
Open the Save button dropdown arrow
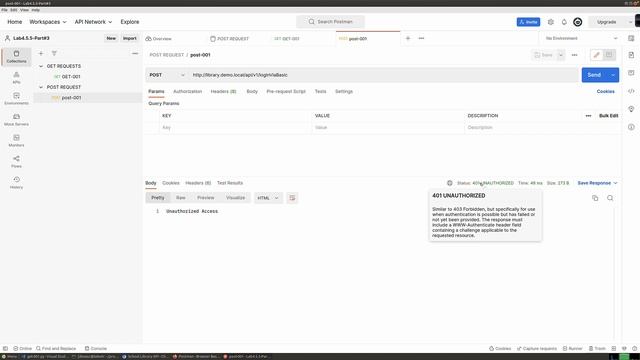tap(561, 55)
